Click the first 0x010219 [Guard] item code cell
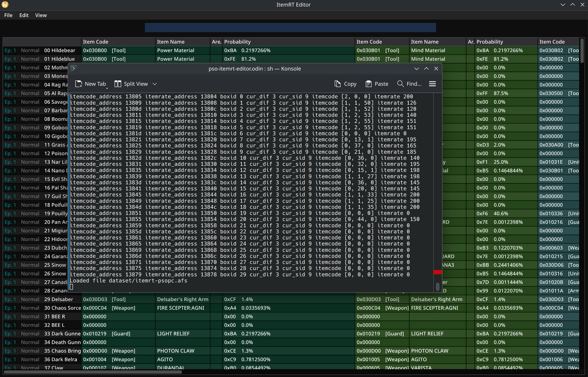Screen dimensions: 588x377 (118, 334)
